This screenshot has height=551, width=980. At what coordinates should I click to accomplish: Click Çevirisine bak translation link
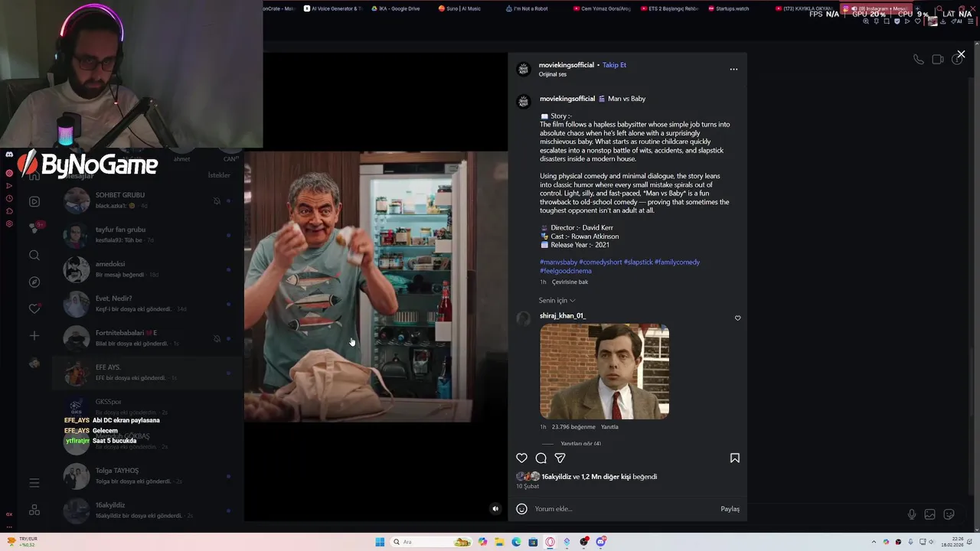coord(570,282)
